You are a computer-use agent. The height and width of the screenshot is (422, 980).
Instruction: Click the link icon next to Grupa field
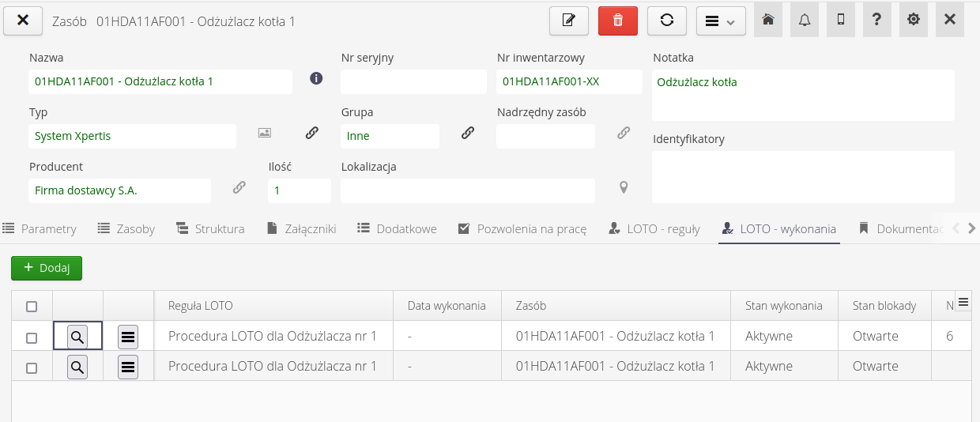pos(468,133)
